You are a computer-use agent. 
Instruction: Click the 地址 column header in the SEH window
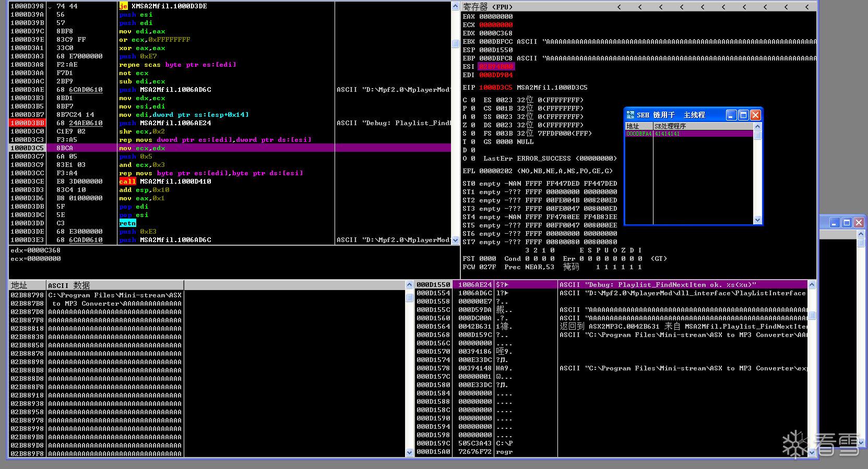(639, 126)
